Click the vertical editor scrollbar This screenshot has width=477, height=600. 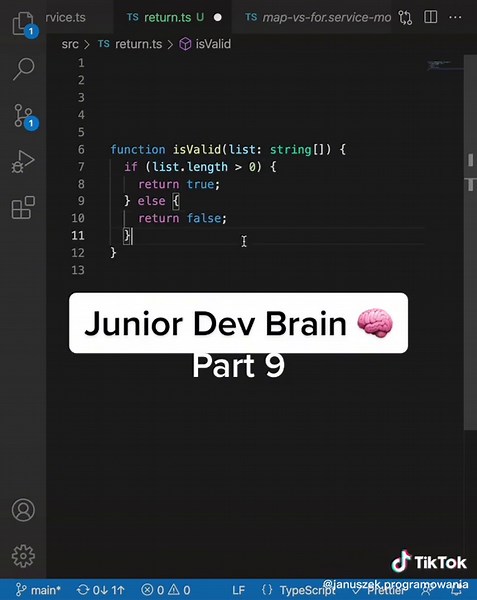[470, 242]
